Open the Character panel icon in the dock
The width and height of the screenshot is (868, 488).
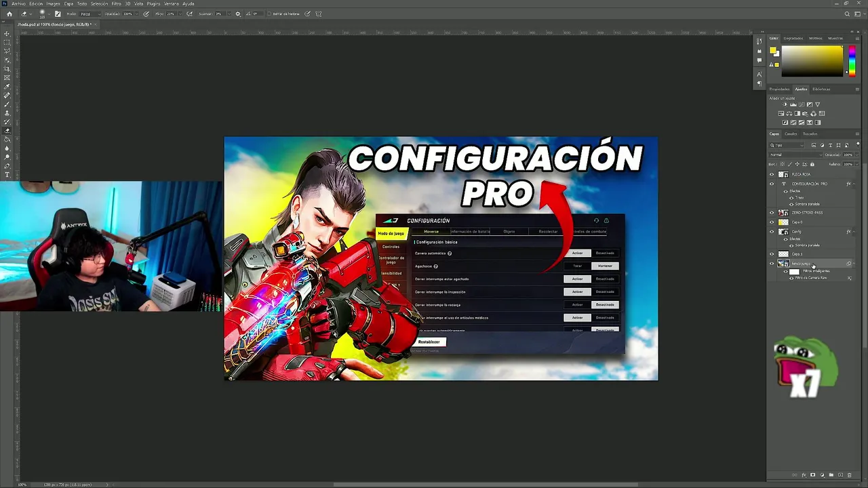tap(759, 74)
